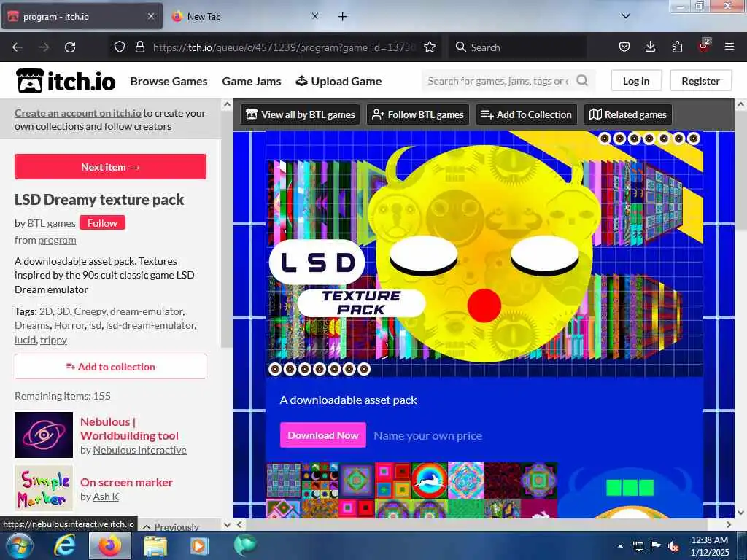Click the page scroll down arrow
This screenshot has width=747, height=560.
(x=740, y=513)
